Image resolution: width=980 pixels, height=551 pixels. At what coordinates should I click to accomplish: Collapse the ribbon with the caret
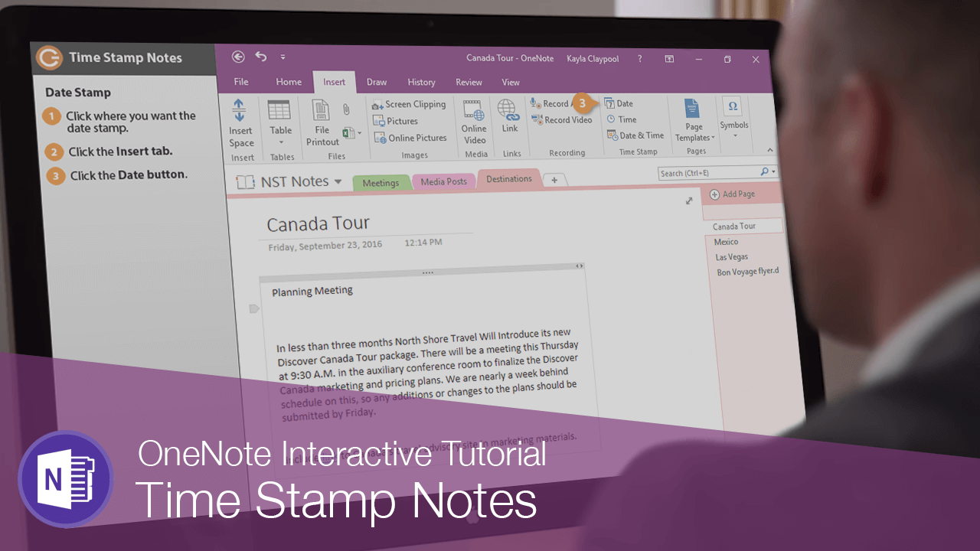coord(769,151)
